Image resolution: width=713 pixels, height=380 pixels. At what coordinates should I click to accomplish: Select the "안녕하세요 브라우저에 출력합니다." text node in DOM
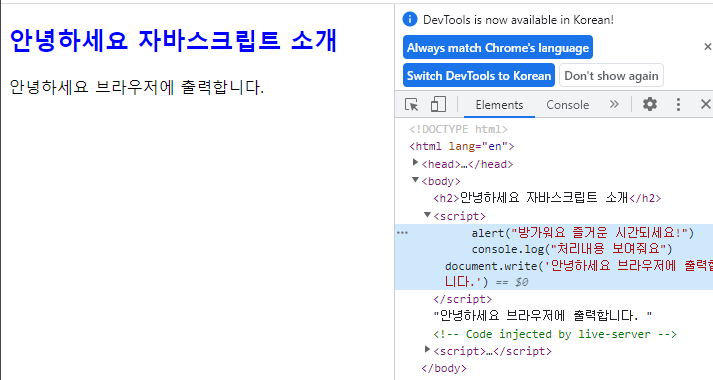(542, 315)
